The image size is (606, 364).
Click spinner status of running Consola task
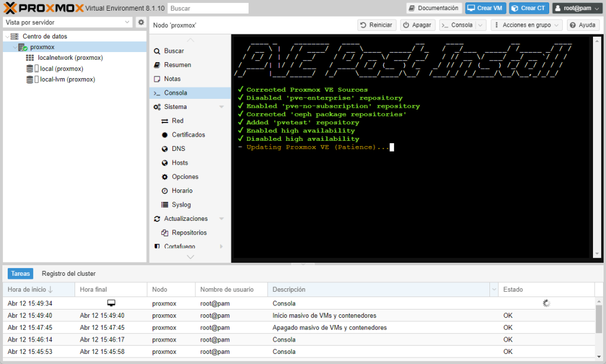(x=546, y=303)
